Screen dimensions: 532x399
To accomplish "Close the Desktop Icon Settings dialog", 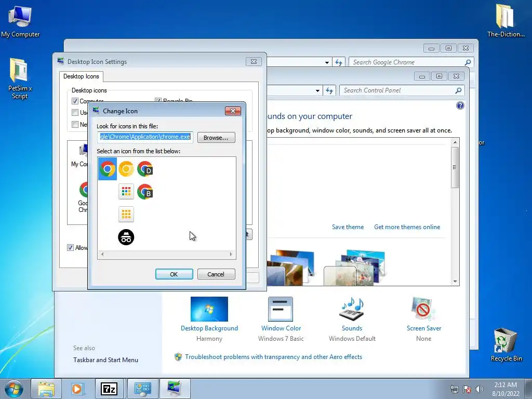I will click(x=254, y=61).
